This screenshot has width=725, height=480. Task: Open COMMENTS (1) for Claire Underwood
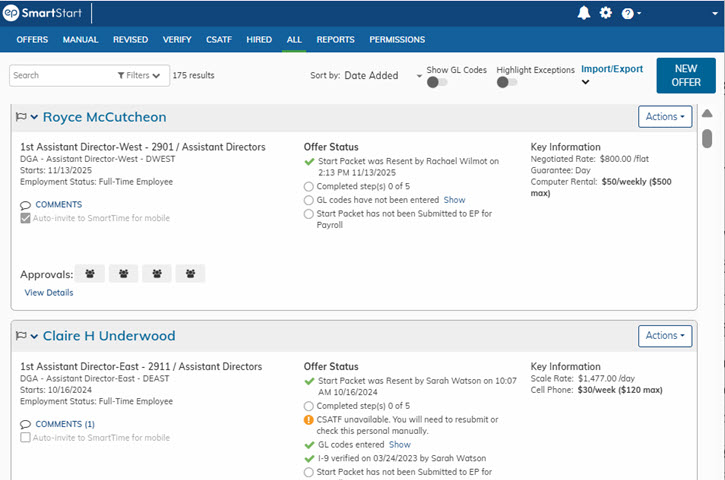(65, 424)
